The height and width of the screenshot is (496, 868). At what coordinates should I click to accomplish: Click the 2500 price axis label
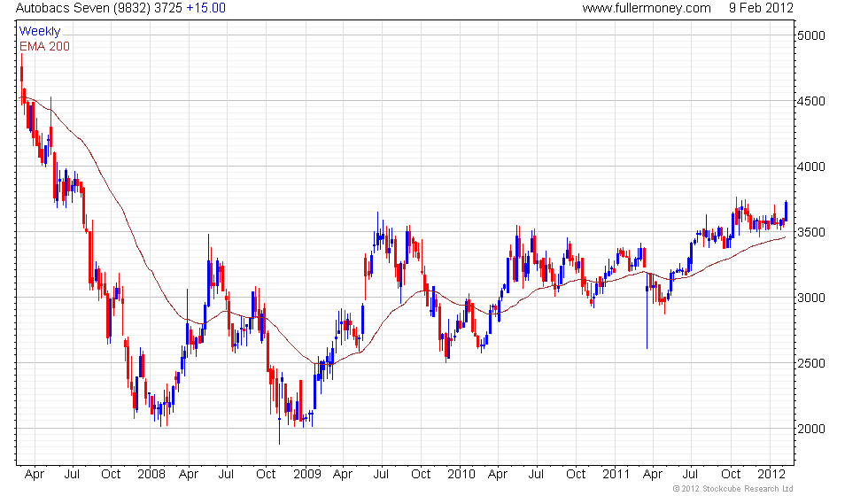[x=811, y=364]
